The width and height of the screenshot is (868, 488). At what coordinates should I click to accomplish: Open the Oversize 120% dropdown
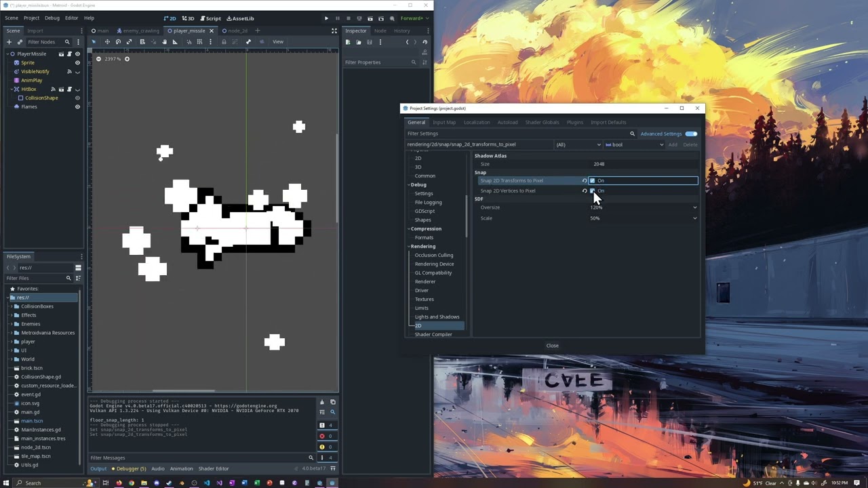tap(643, 207)
